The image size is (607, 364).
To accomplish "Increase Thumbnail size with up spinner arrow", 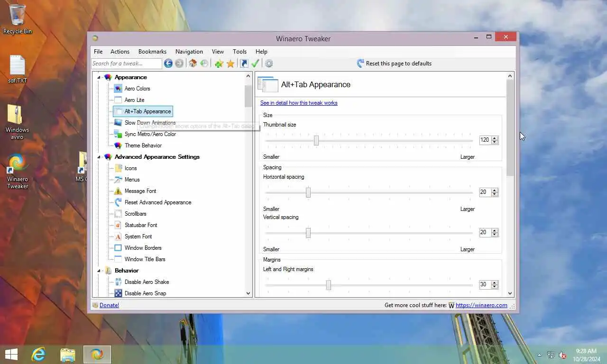I will pos(495,138).
